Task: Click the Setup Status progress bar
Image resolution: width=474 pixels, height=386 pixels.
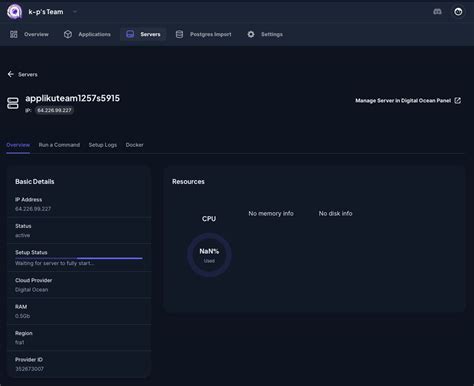Action: click(79, 258)
